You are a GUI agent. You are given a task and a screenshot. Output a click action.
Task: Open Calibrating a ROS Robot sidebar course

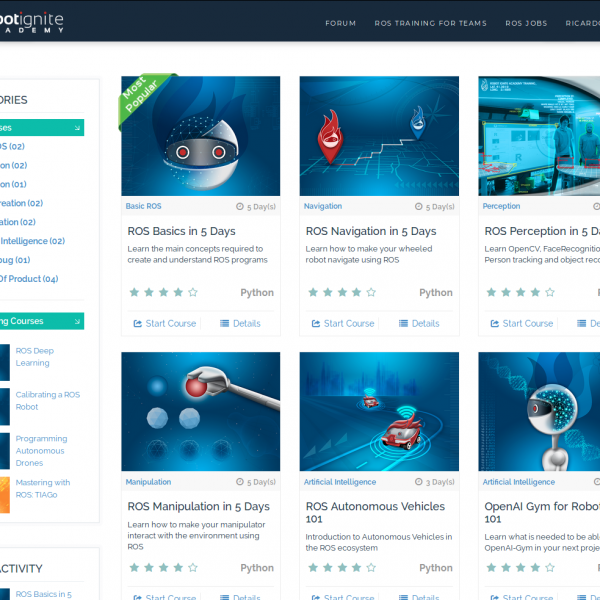(47, 401)
